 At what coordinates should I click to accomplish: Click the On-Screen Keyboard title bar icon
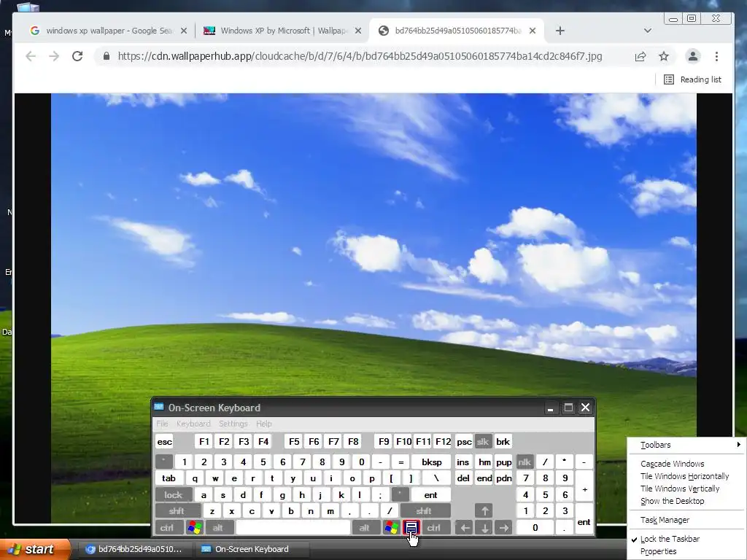pos(160,407)
